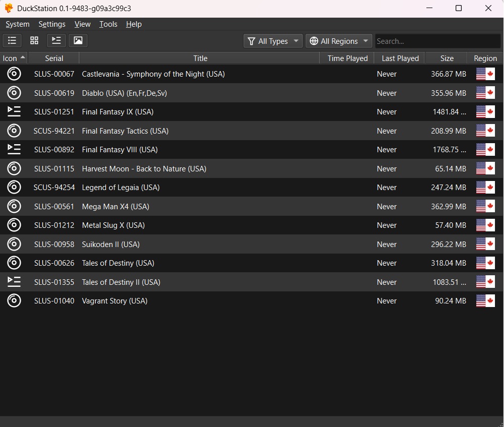
Task: Click the region flag for Diablo
Action: click(485, 93)
